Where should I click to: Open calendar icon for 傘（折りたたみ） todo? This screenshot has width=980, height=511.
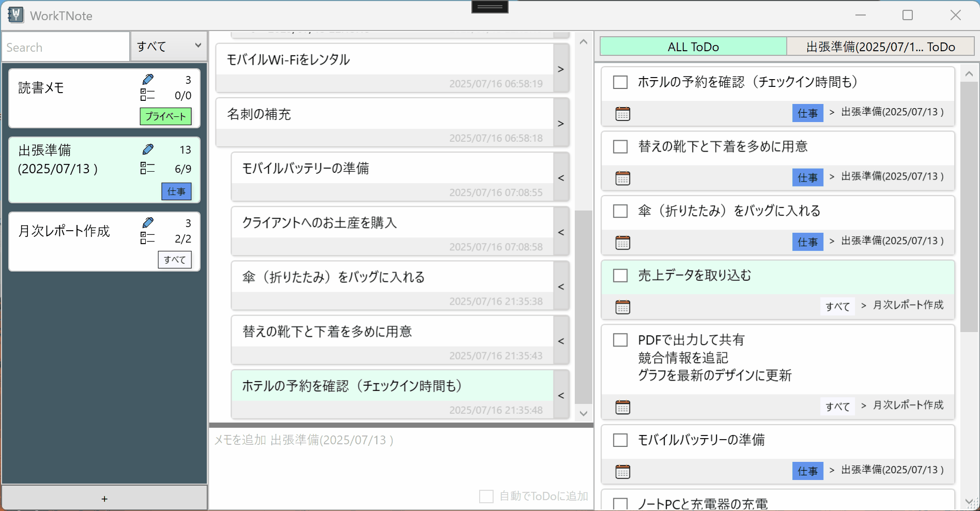click(x=623, y=243)
